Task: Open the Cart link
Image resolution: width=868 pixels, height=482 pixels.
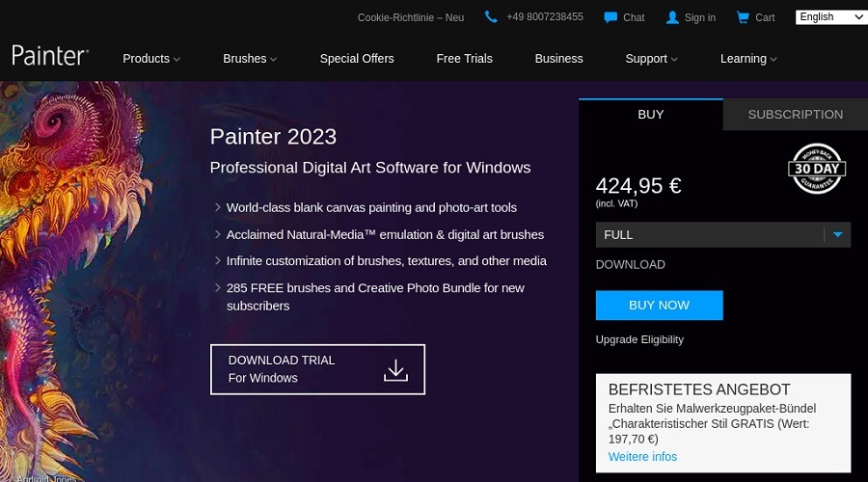Action: [765, 17]
